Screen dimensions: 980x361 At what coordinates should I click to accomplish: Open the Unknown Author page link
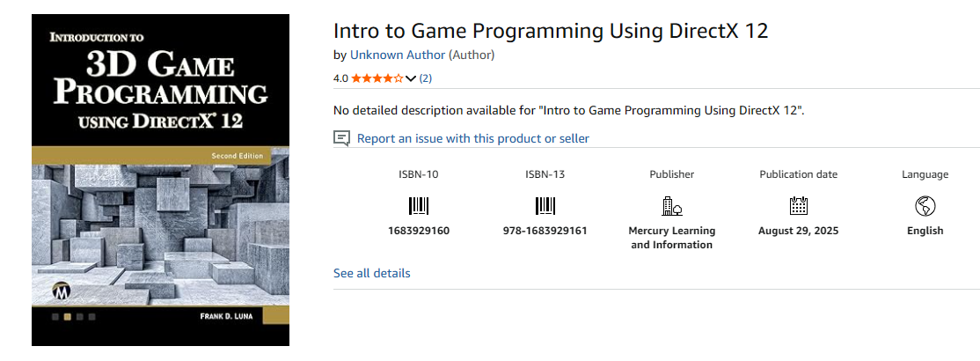coord(398,55)
